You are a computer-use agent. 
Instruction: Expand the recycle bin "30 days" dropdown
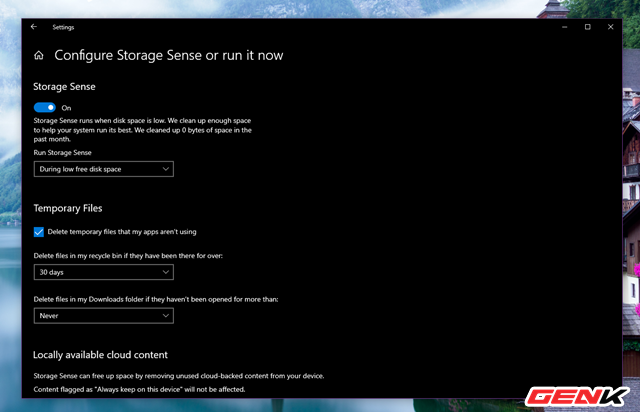[103, 272]
